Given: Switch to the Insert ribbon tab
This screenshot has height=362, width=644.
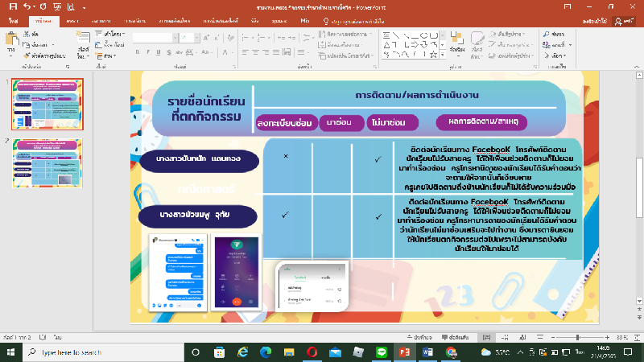Looking at the screenshot, I should point(72,19).
